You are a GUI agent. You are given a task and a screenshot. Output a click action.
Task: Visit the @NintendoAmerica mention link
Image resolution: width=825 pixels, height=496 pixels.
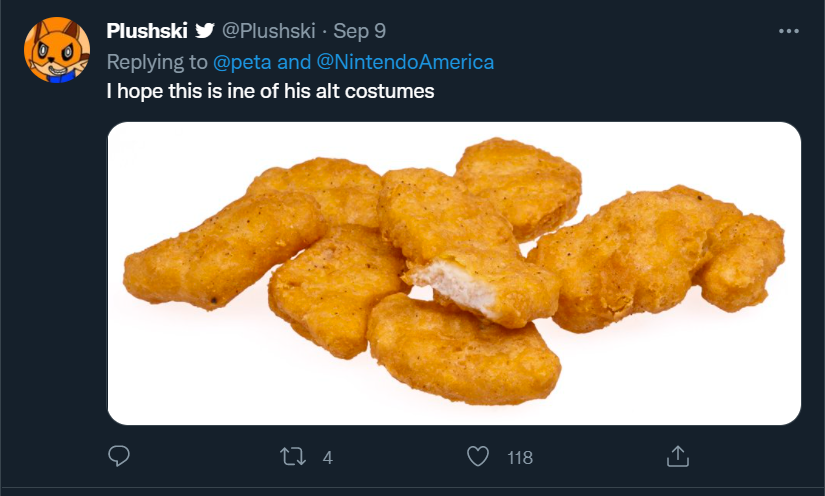click(x=405, y=62)
